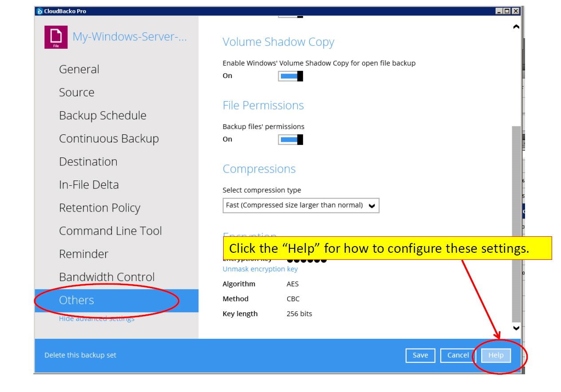Select Continuous Backup in sidebar
The image size is (561, 392).
(109, 138)
